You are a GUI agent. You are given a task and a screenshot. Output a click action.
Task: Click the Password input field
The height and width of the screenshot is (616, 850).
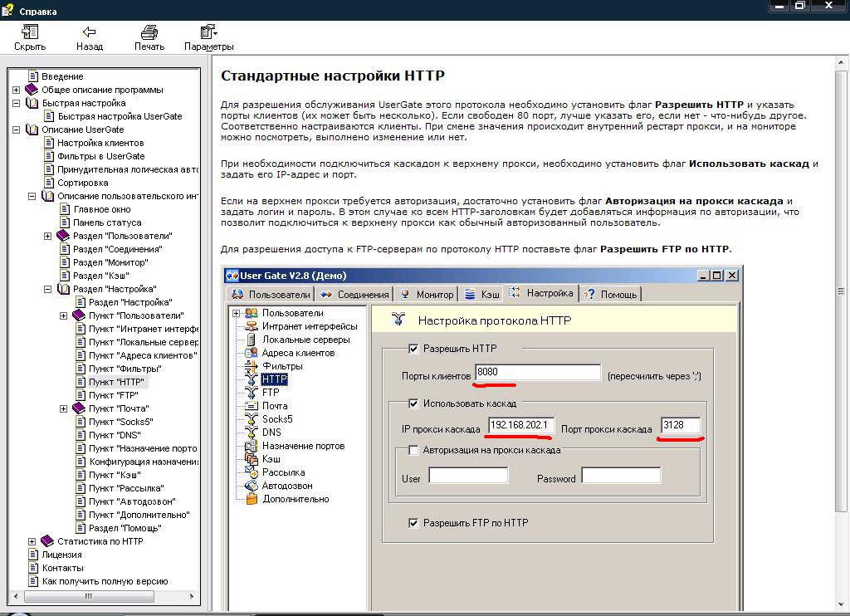click(x=621, y=476)
